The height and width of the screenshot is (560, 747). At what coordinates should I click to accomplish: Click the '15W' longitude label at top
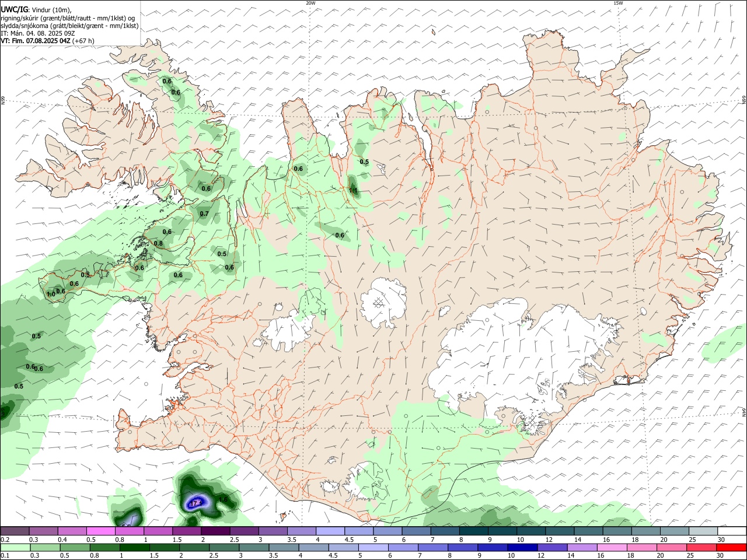click(618, 3)
